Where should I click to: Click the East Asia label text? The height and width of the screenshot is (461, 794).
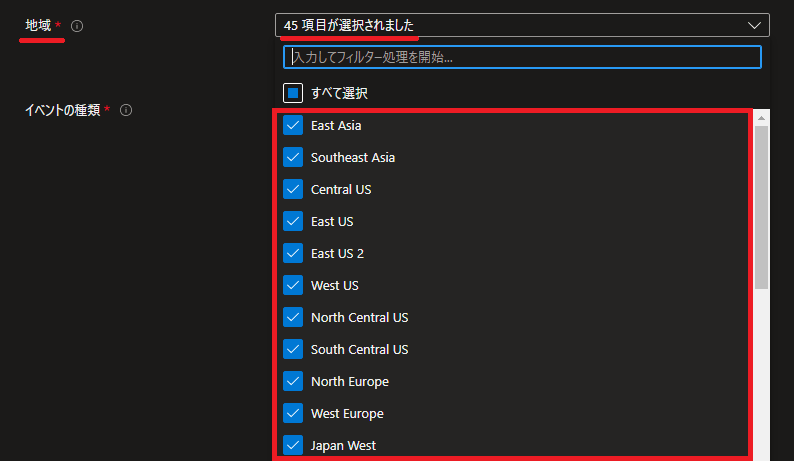336,126
